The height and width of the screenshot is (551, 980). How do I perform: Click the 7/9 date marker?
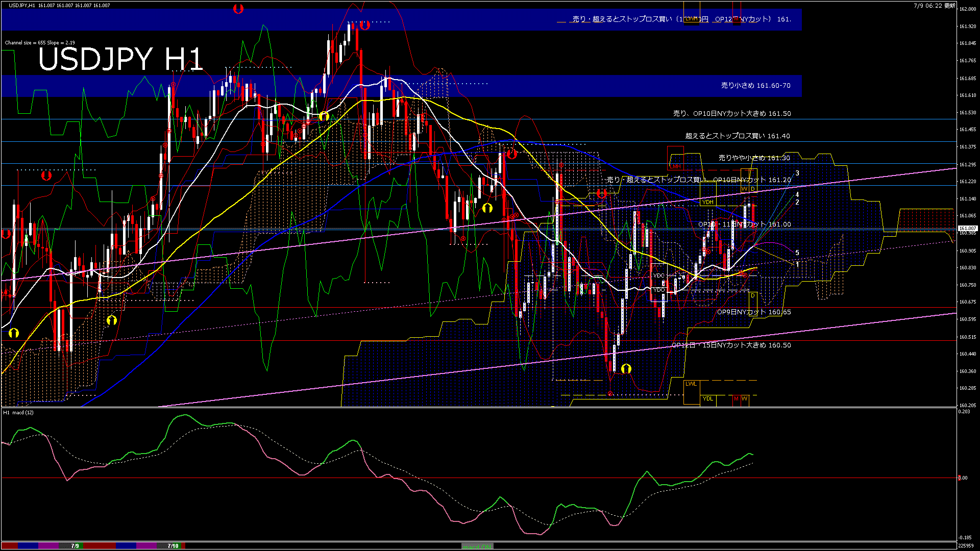click(75, 546)
